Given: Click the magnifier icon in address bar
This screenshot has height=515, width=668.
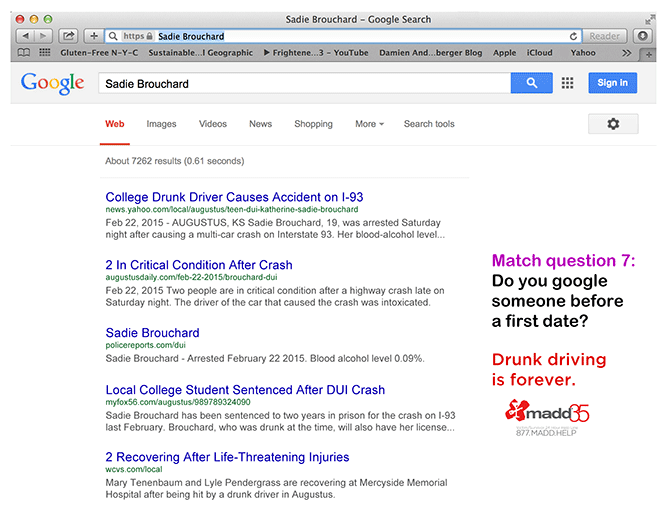Looking at the screenshot, I should pyautogui.click(x=113, y=36).
